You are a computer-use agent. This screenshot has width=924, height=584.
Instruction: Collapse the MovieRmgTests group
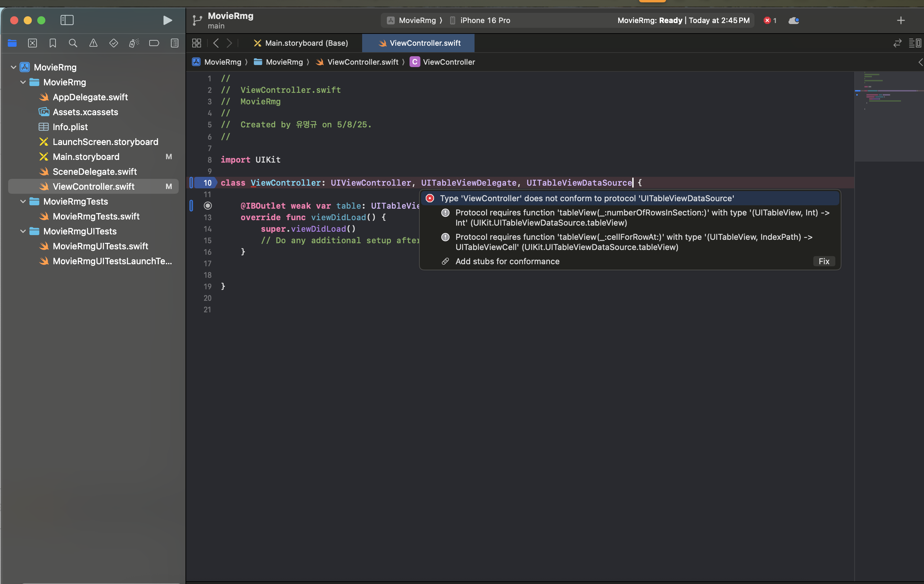[23, 201]
